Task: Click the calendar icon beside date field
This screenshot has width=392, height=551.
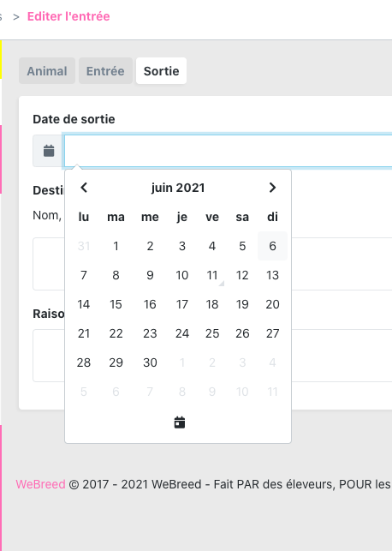Action: [49, 151]
